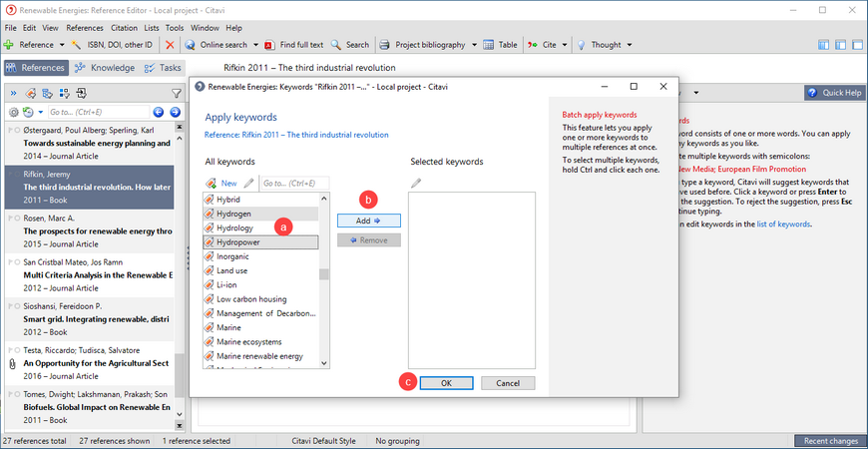Viewport: 868px width, 449px height.
Task: Click the Cancel button
Action: pyautogui.click(x=508, y=383)
